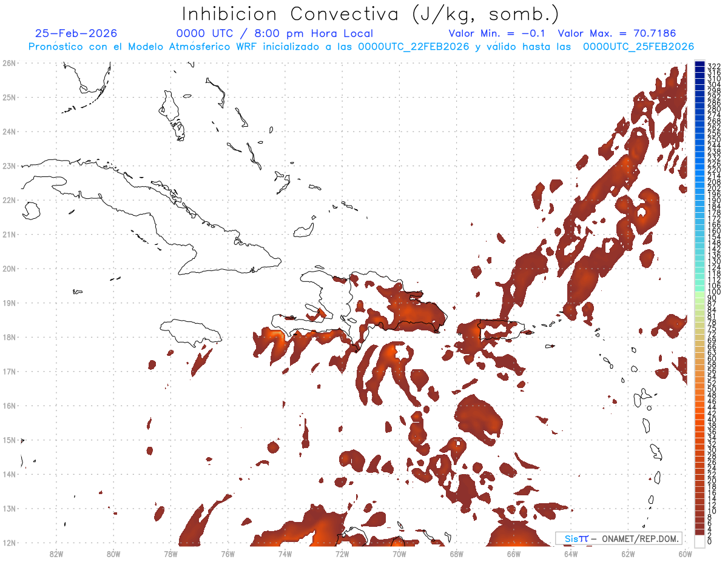This screenshot has width=728, height=562.
Task: Click the 24N latitude label
Action: coord(9,132)
